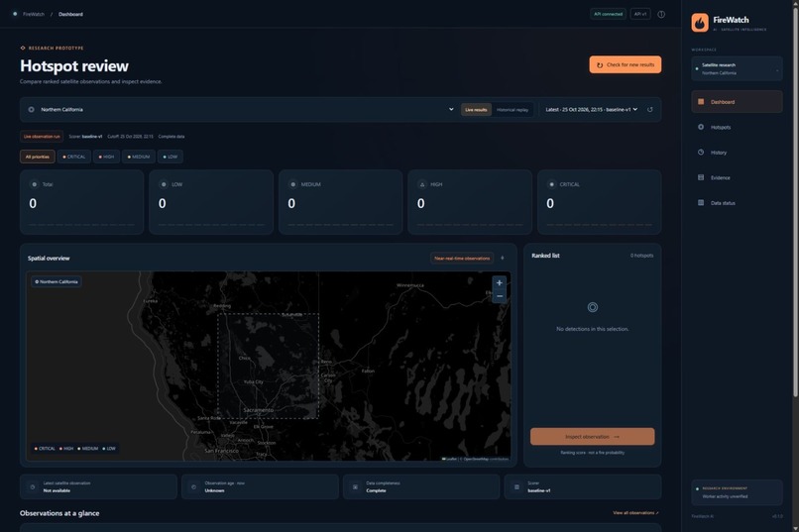Click the Research Prototype diamond icon
Image resolution: width=799 pixels, height=532 pixels.
tap(23, 48)
